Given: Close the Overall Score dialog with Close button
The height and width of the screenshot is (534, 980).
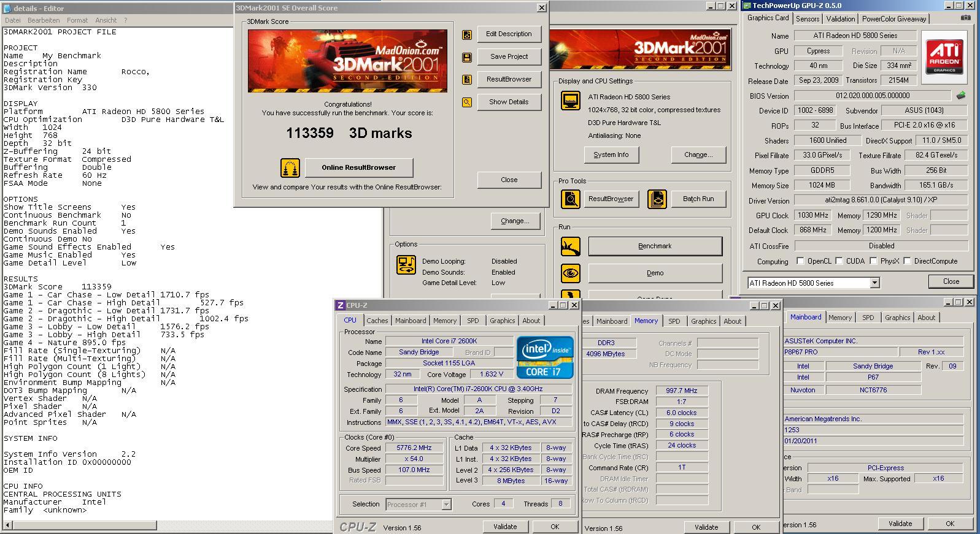Looking at the screenshot, I should [x=509, y=180].
